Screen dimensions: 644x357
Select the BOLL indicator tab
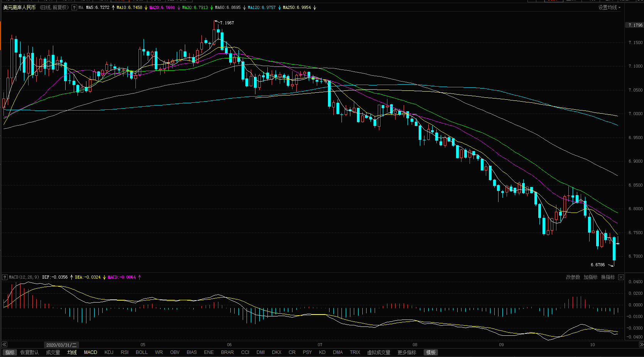(142, 352)
